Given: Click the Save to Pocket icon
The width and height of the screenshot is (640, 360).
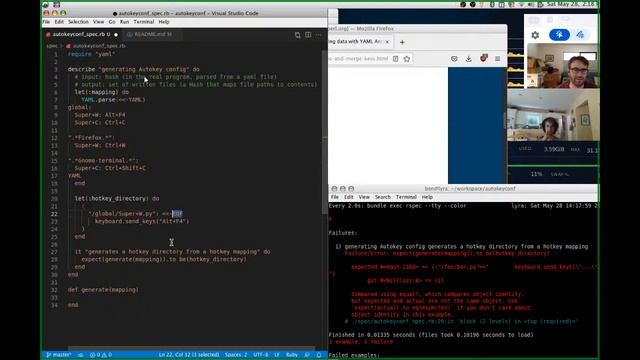Looking at the screenshot, I should coord(454,59).
